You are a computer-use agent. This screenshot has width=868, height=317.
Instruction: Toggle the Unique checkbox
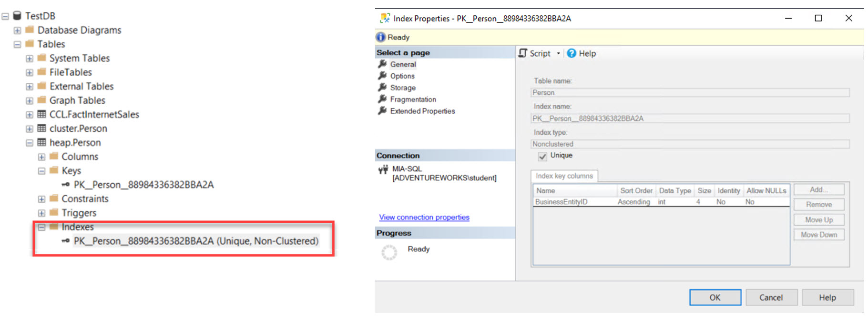point(542,156)
